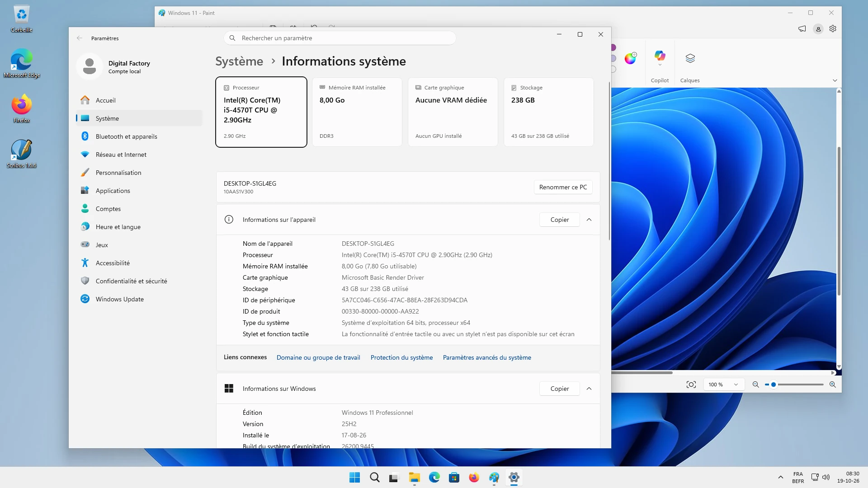The height and width of the screenshot is (488, 868).
Task: Open the color wheel editor in Paint
Action: 630,58
